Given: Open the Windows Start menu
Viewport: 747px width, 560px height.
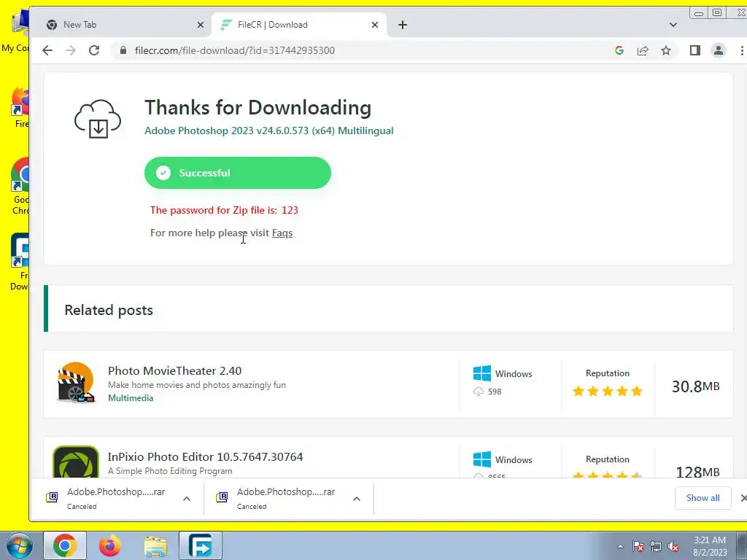Looking at the screenshot, I should 19,545.
